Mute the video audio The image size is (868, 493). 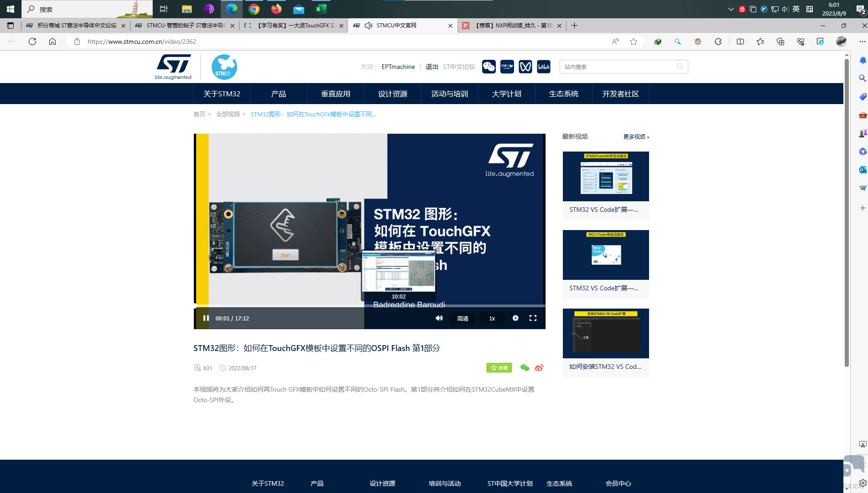439,318
